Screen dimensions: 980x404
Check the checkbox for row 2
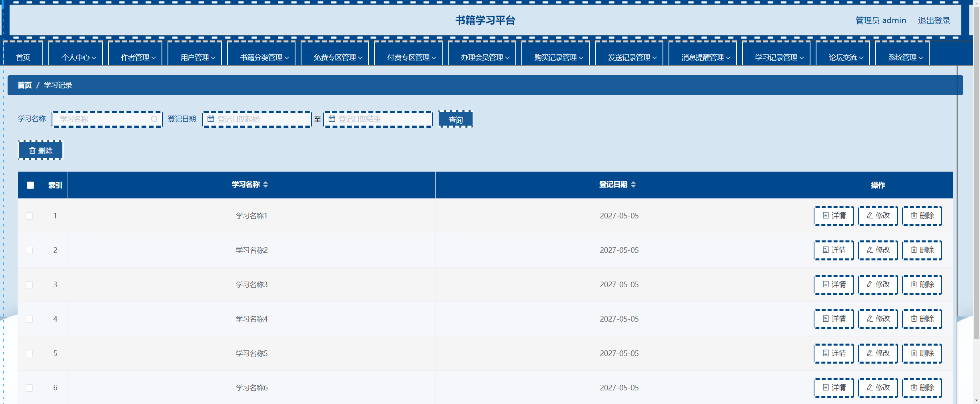click(30, 250)
